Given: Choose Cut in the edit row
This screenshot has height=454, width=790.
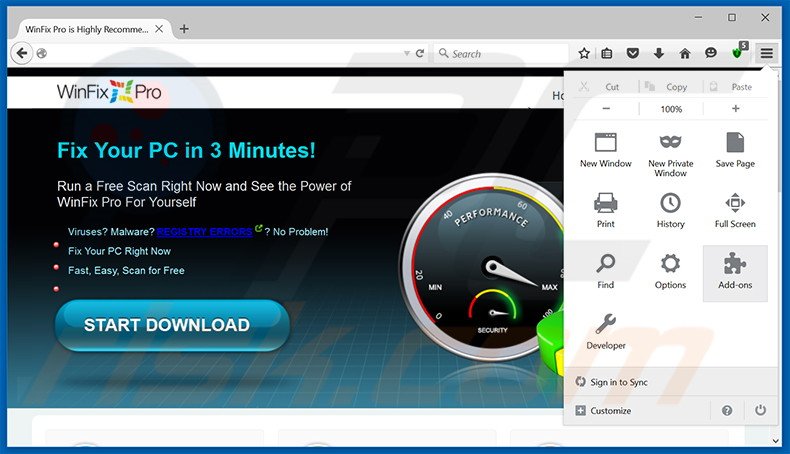Looking at the screenshot, I should click(x=606, y=87).
